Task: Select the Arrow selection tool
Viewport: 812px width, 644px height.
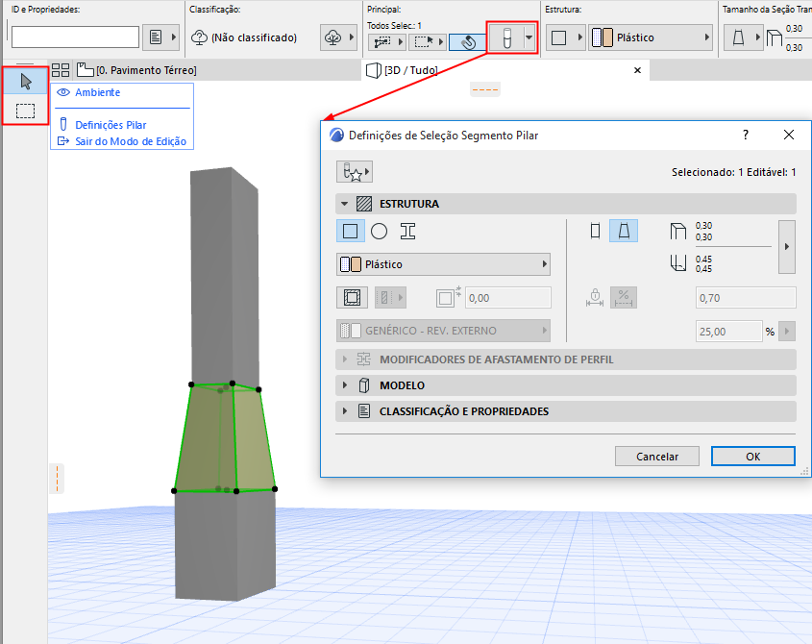Action: pos(25,82)
